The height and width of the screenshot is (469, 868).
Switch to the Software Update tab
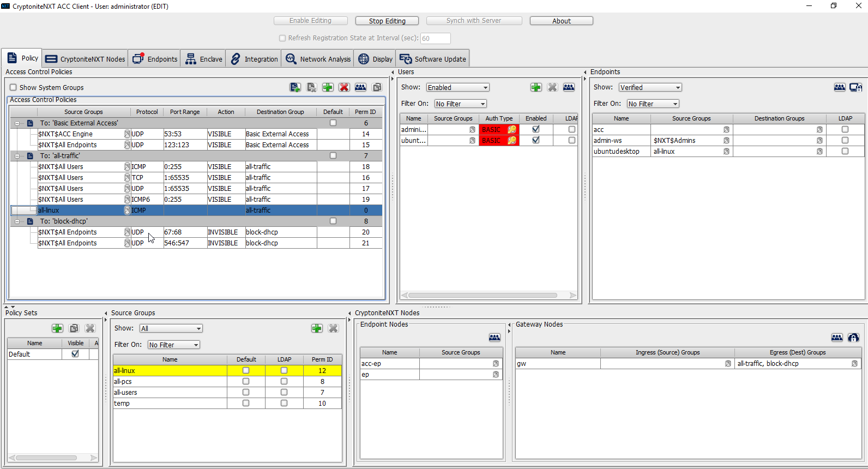[433, 59]
